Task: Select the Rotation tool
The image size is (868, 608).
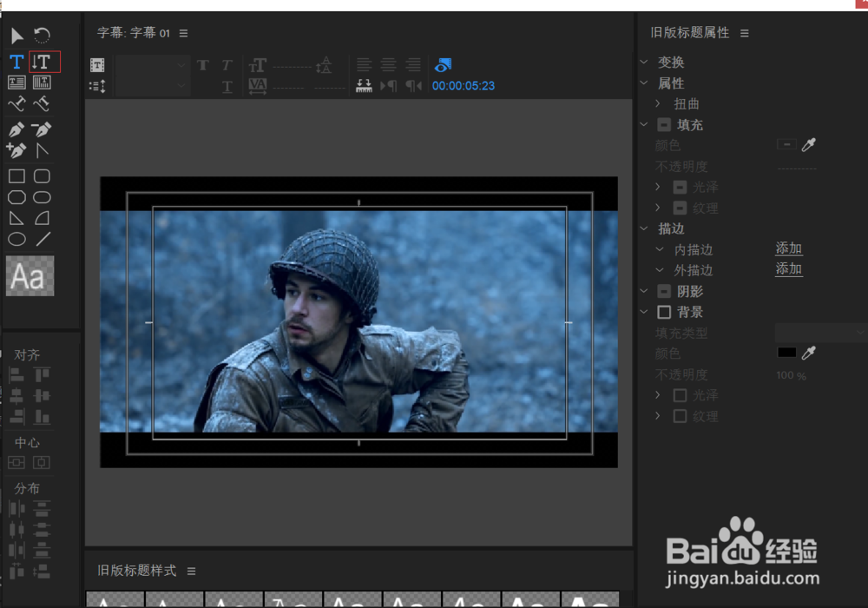Action: tap(42, 36)
